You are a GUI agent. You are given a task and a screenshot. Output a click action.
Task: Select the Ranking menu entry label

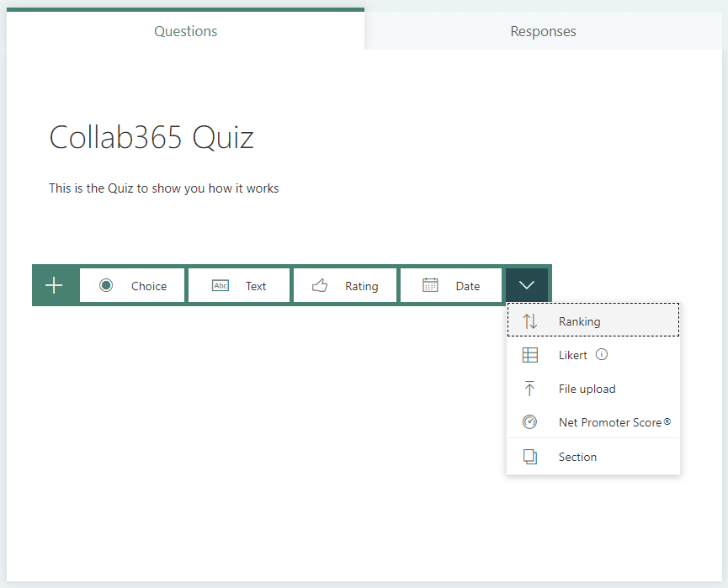click(x=579, y=321)
